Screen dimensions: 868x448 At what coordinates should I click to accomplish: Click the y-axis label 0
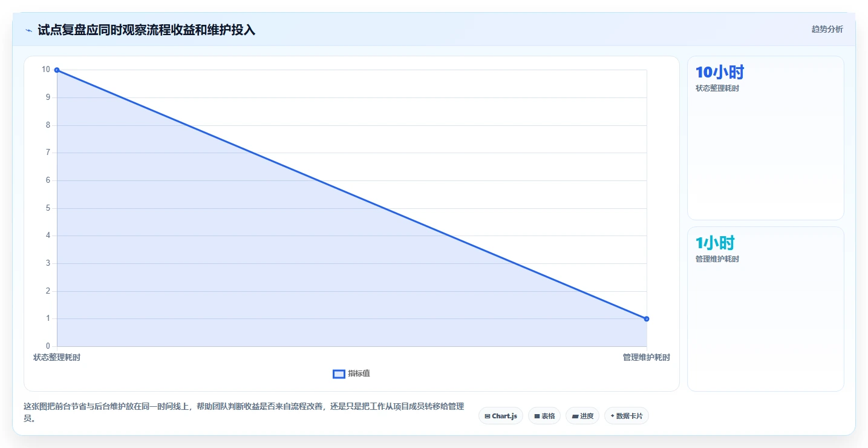tap(48, 346)
